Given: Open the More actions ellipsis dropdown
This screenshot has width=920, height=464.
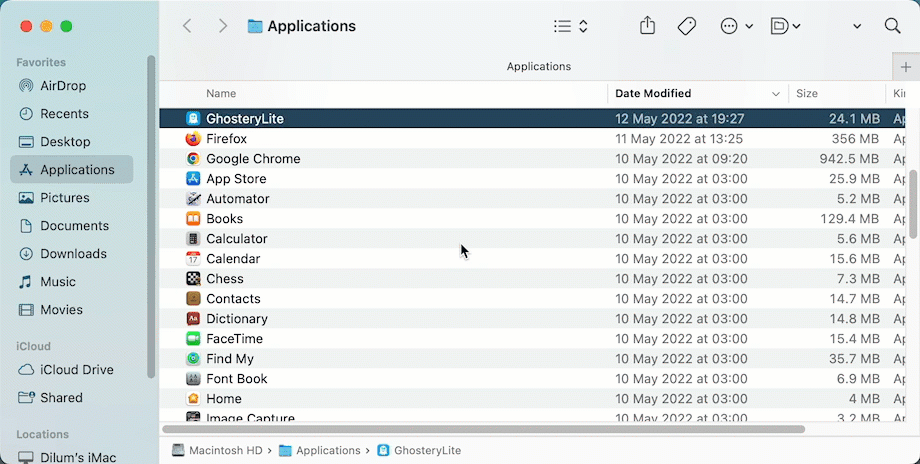Looking at the screenshot, I should (x=736, y=26).
